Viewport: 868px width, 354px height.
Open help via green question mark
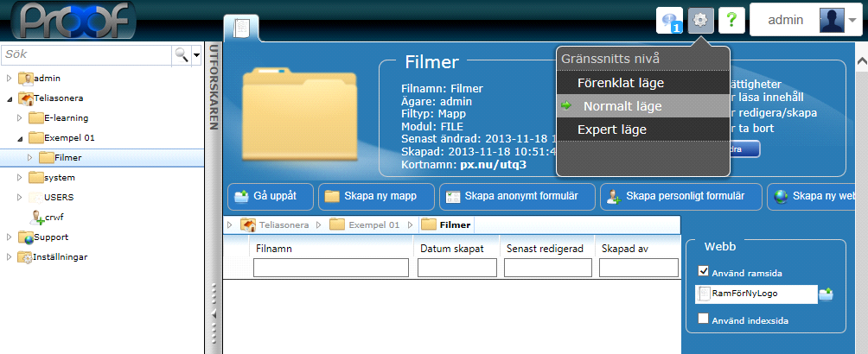click(x=731, y=19)
